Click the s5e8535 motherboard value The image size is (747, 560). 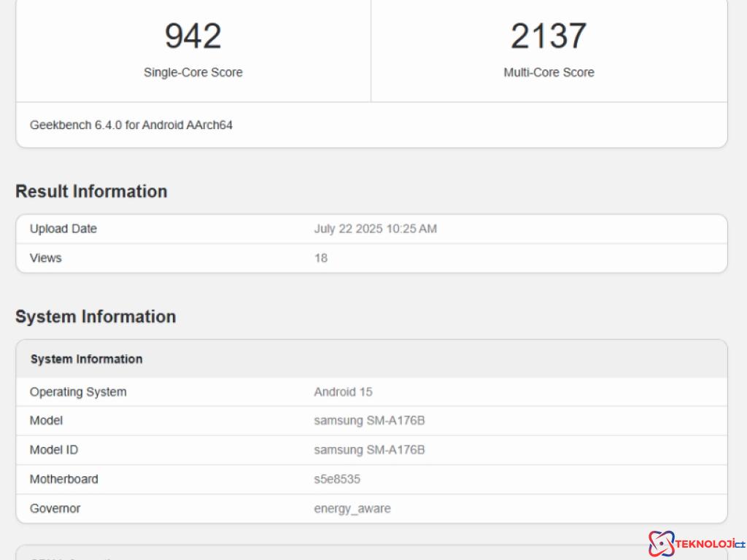click(x=337, y=479)
